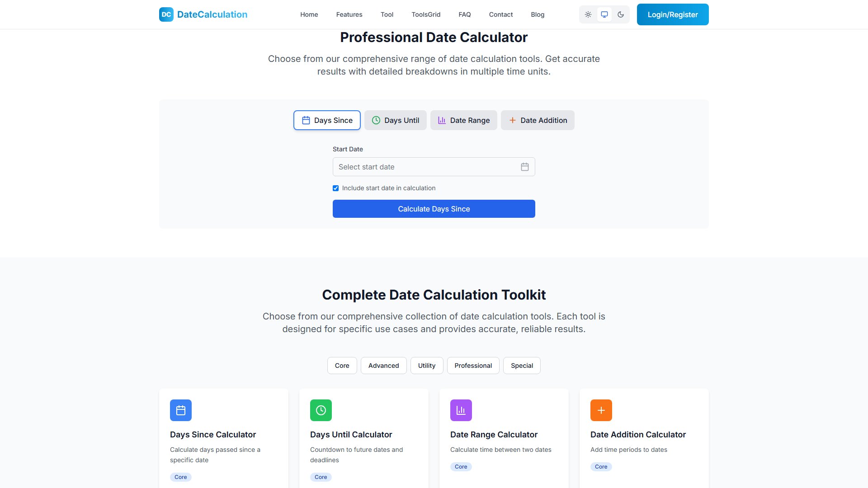
Task: Click 'Complete Date Calculation Toolkit' heading
Action: [434, 295]
